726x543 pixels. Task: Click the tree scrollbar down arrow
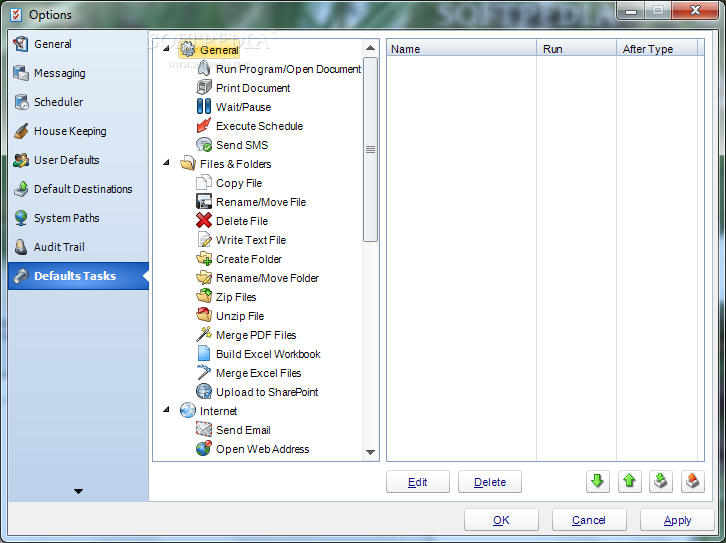pyautogui.click(x=370, y=452)
